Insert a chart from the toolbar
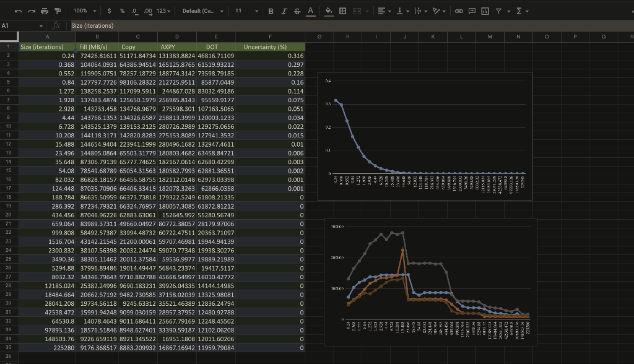The image size is (634, 364). point(486,11)
